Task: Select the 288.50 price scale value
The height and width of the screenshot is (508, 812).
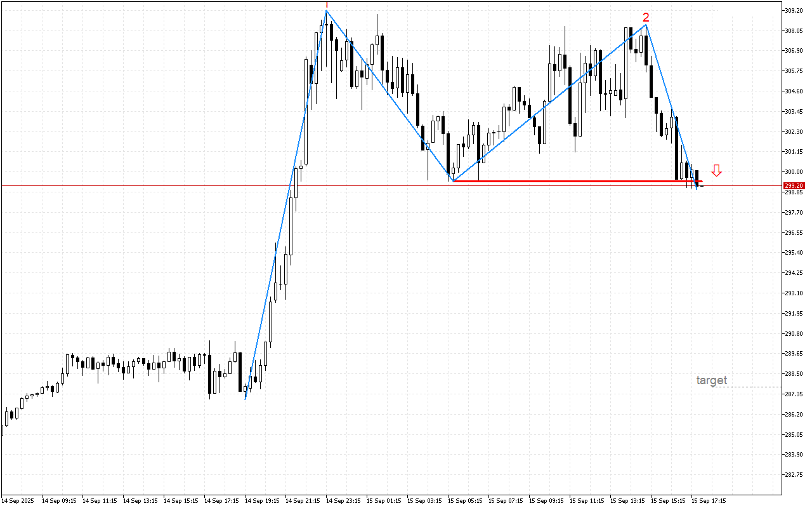Action: [794, 374]
